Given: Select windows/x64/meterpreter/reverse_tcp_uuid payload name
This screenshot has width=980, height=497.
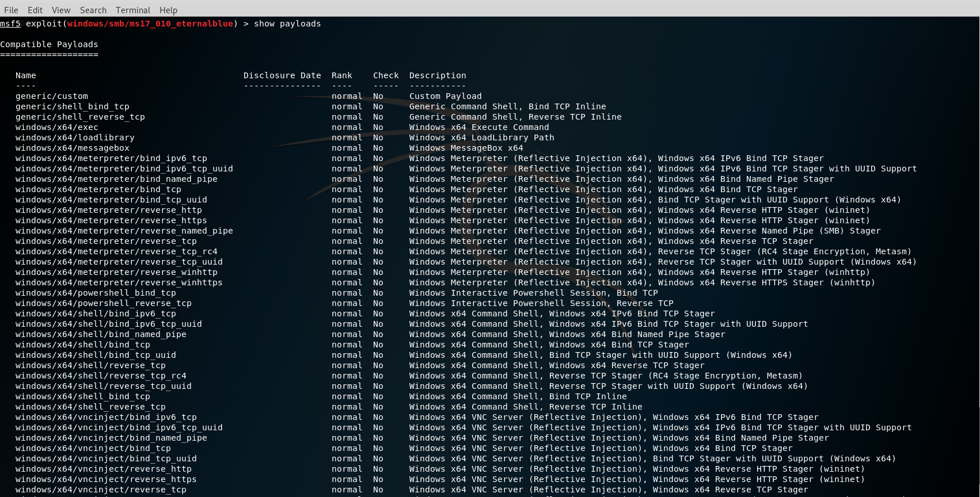Looking at the screenshot, I should pos(119,262).
